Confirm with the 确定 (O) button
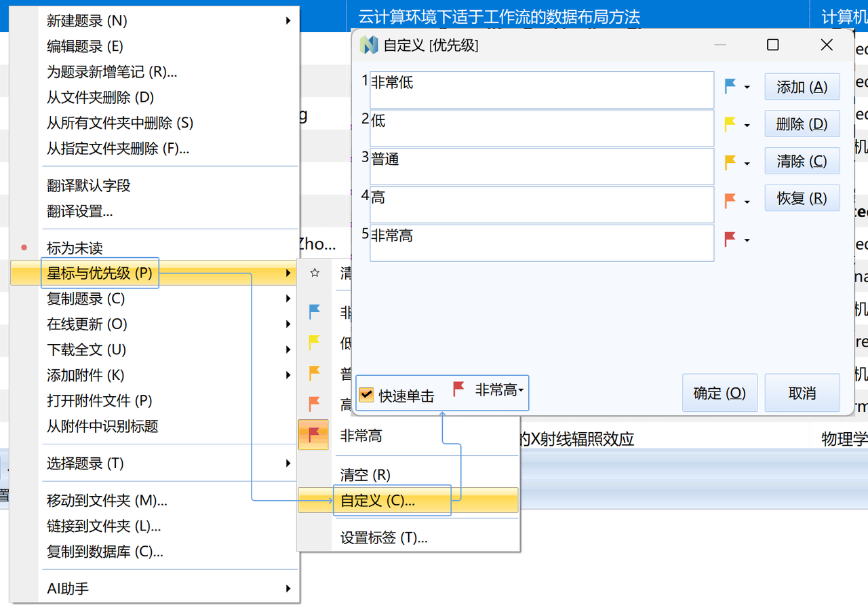Image resolution: width=868 pixels, height=612 pixels. point(719,393)
